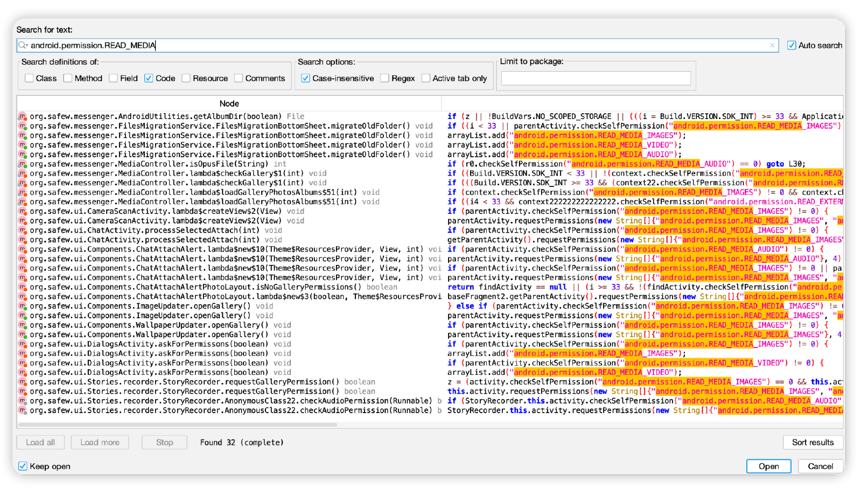Image resolution: width=868 pixels, height=488 pixels.
Task: Click method icon of migrateOldFolder row adding READ_MEDIA_AUDIO
Action: click(23, 155)
